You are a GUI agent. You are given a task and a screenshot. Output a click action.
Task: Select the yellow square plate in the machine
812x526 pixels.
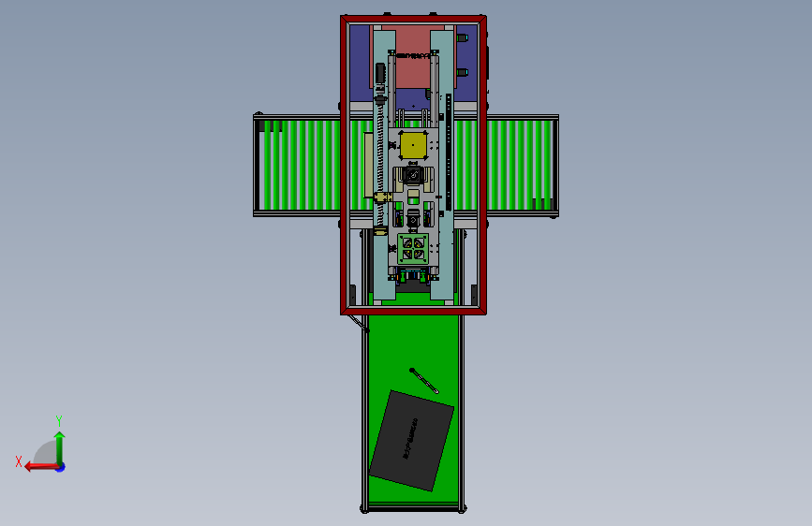tap(413, 145)
